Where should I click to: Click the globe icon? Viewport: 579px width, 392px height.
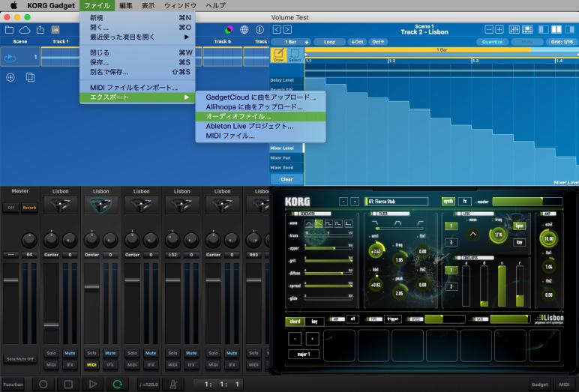244,30
